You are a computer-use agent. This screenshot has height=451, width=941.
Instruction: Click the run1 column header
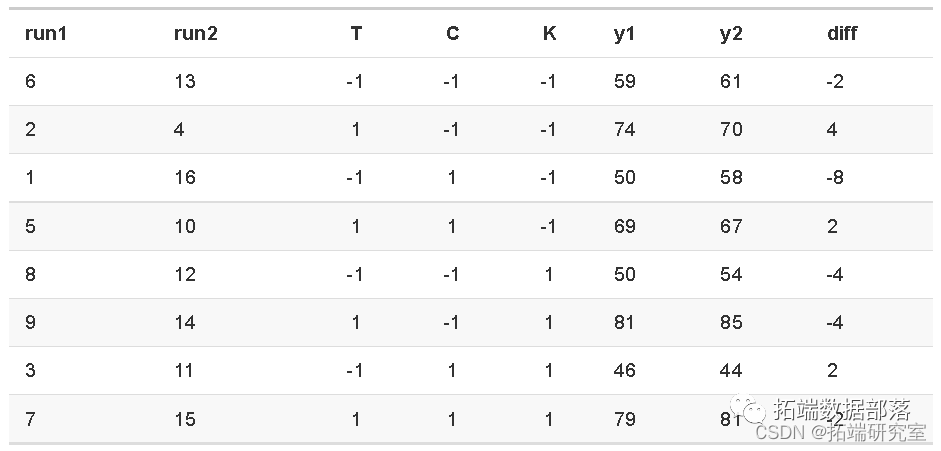point(46,33)
